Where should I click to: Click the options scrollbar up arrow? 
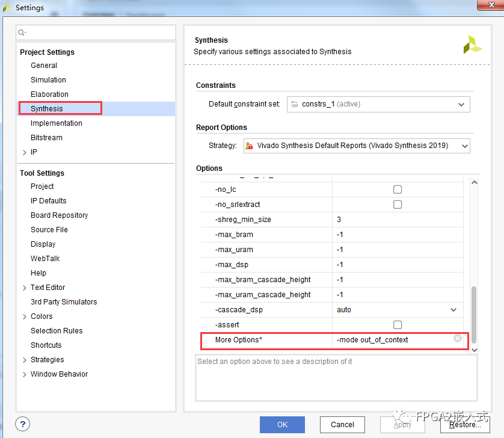474,182
